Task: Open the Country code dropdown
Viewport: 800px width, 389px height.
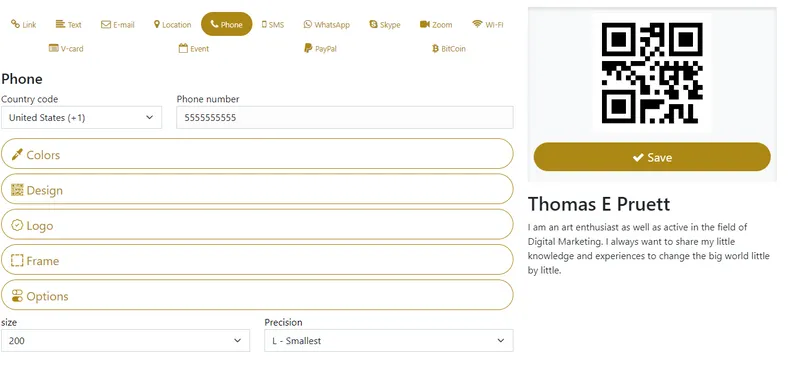Action: click(81, 117)
